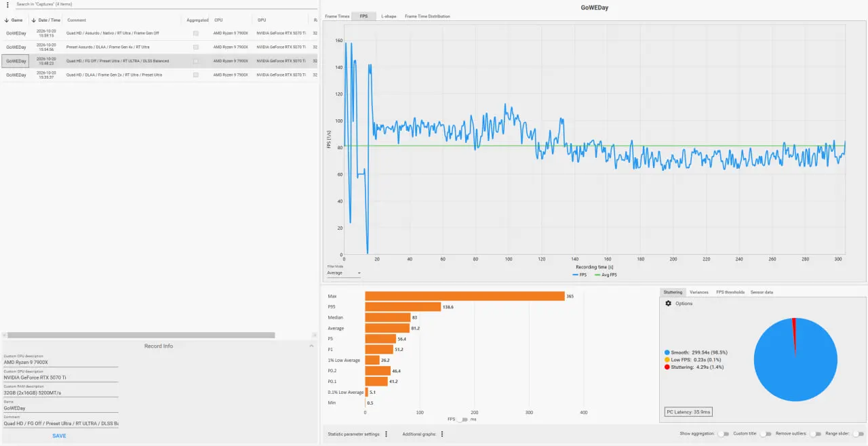Edit the Custom RAM description field

tap(60, 393)
